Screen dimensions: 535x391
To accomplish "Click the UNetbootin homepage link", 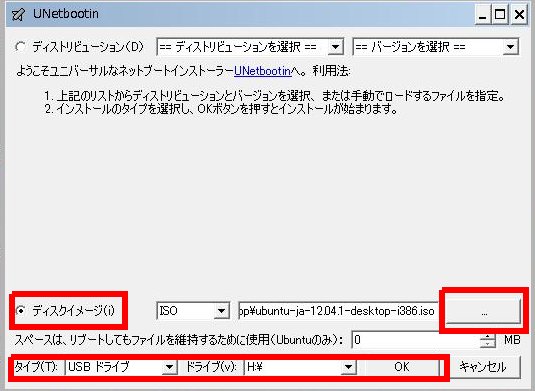I will click(263, 71).
